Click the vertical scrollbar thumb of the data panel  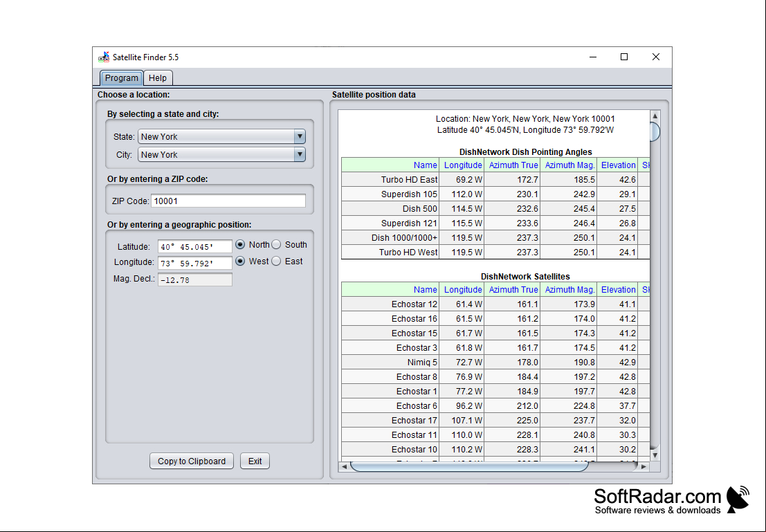655,131
